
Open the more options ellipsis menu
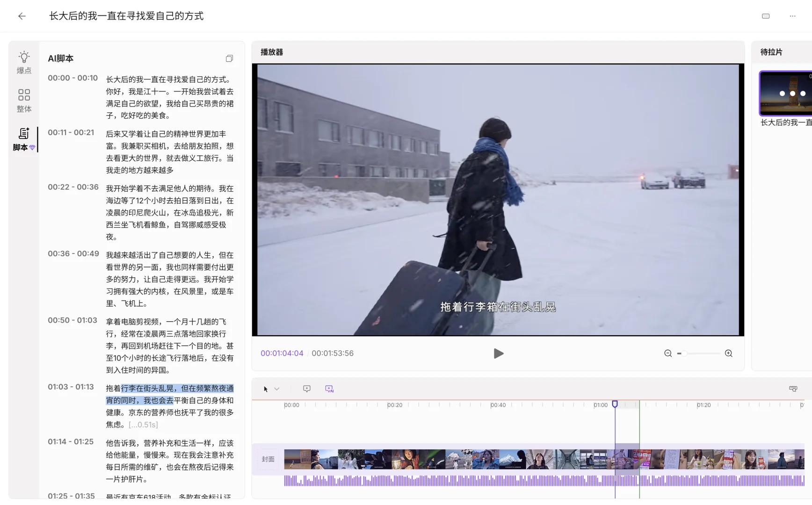(792, 16)
